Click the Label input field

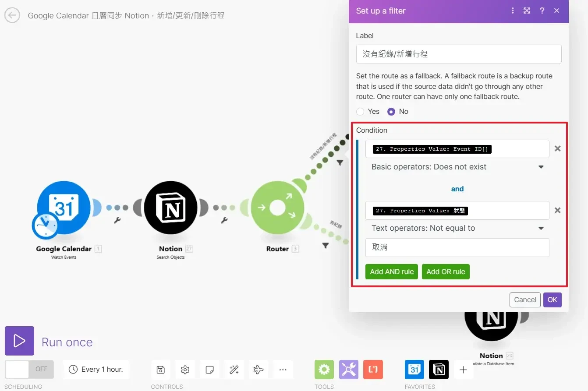pos(459,54)
